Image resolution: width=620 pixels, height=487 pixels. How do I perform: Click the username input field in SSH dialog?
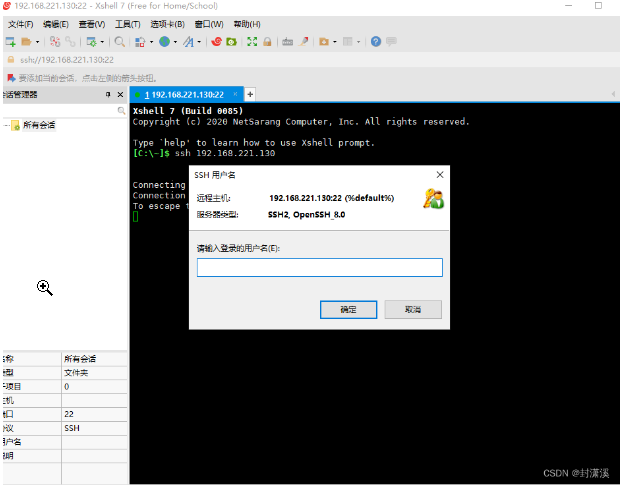[319, 268]
